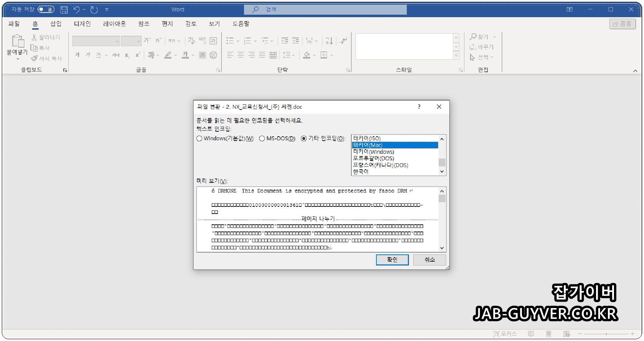644x341 pixels.
Task: Click the Redo icon in title bar
Action: pos(94,10)
